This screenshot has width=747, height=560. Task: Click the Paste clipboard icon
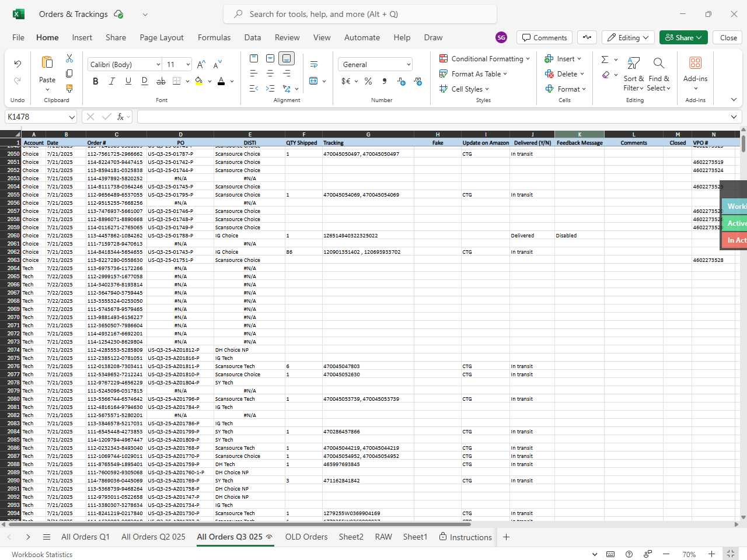tap(47, 62)
